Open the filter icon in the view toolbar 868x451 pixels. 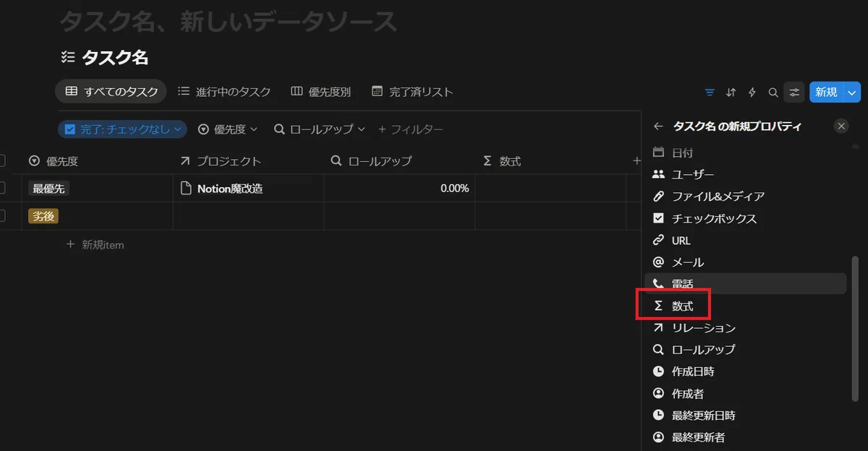[x=710, y=93]
